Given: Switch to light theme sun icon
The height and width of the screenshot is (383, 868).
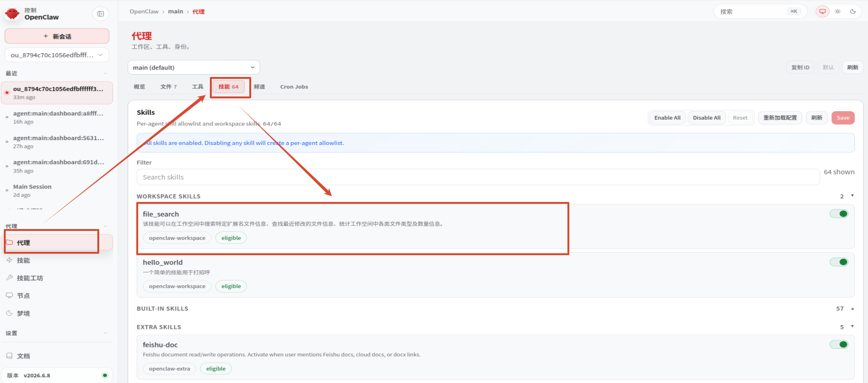Looking at the screenshot, I should (838, 11).
